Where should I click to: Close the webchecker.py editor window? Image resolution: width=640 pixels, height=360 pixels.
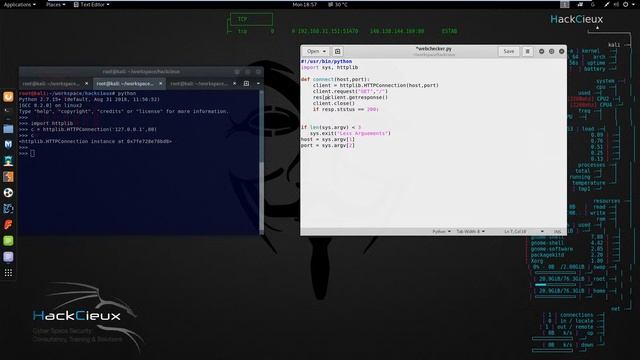coord(562,51)
